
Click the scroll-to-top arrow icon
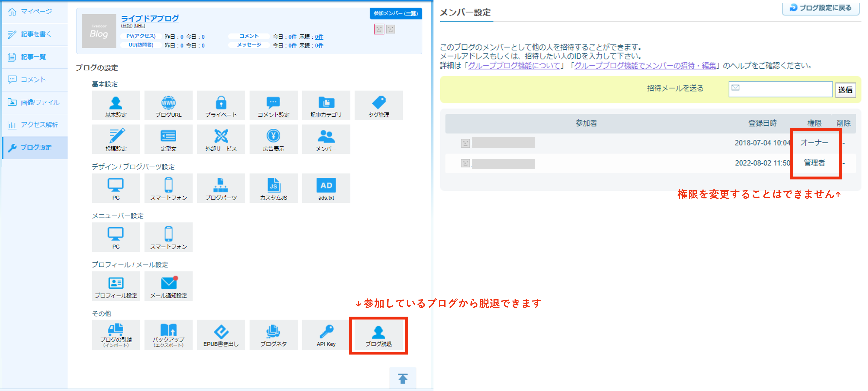tap(403, 378)
